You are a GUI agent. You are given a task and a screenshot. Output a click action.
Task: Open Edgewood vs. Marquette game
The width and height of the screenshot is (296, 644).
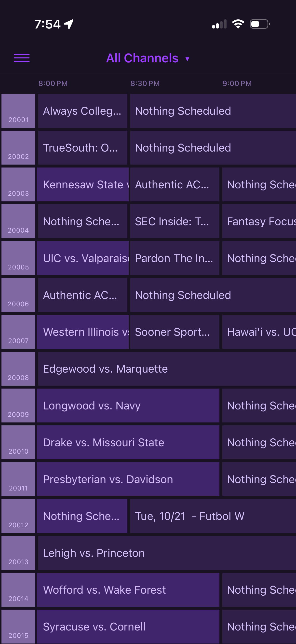167,369
